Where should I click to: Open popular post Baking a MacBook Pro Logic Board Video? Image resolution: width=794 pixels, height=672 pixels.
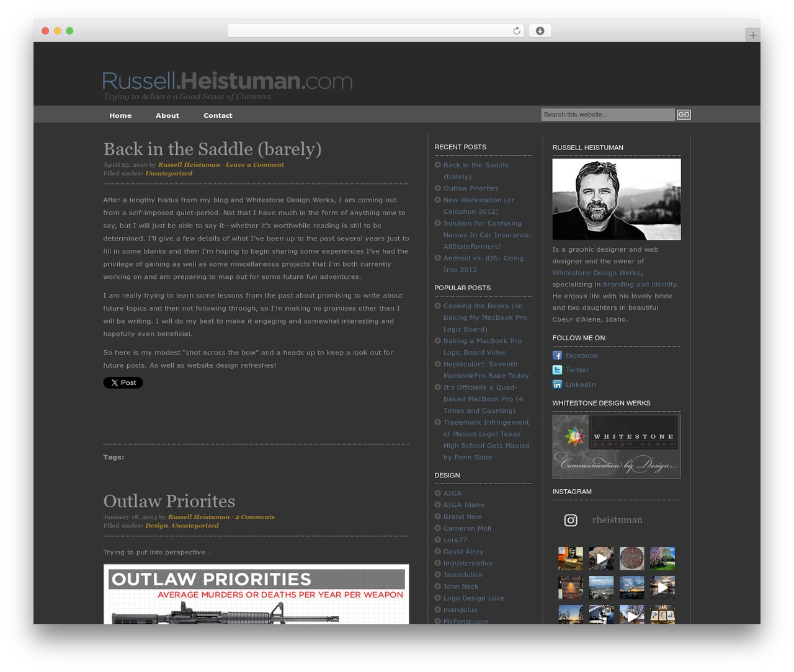[x=483, y=347]
